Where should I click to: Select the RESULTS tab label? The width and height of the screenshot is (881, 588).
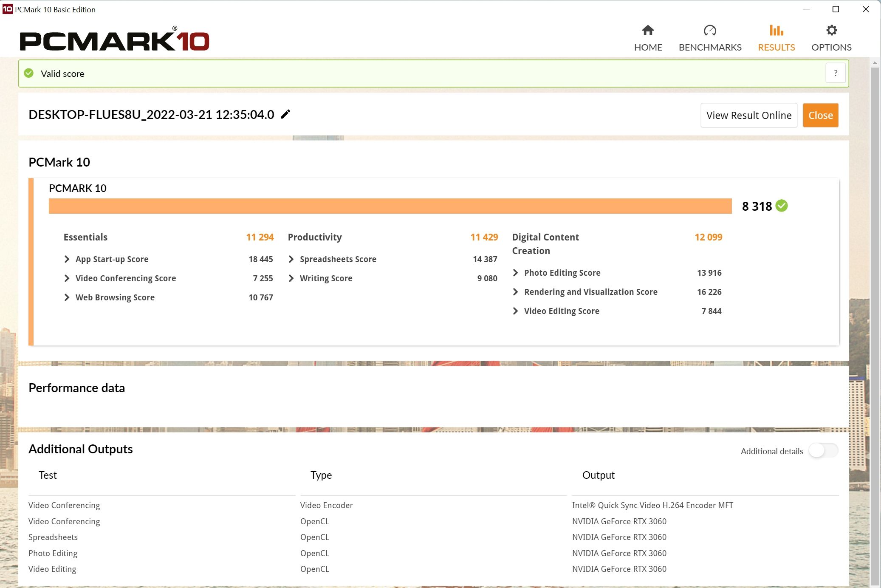point(777,47)
